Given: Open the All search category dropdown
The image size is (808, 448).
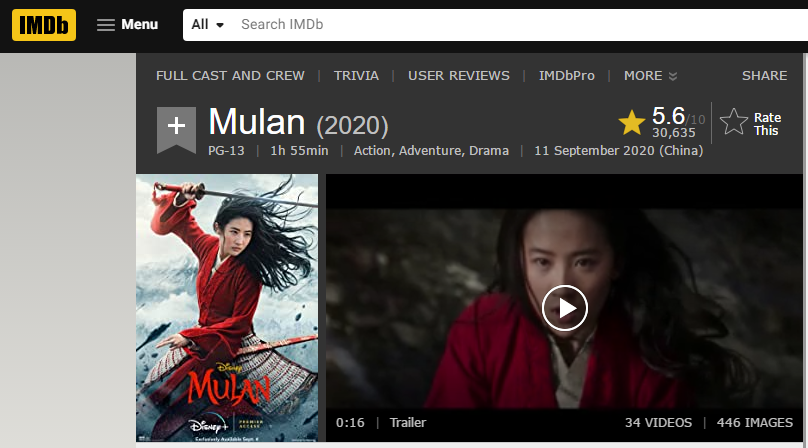Looking at the screenshot, I should coord(208,25).
